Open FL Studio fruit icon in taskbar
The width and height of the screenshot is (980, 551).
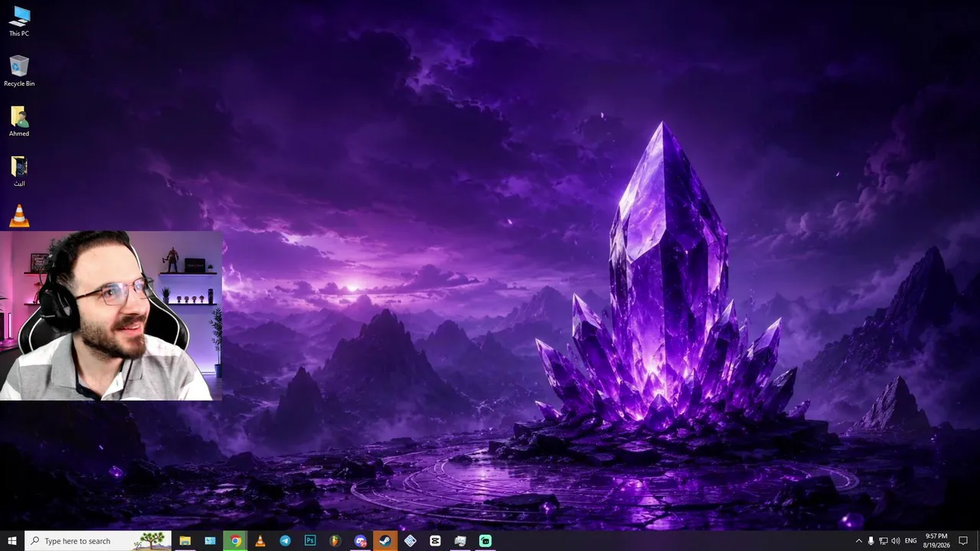pyautogui.click(x=335, y=541)
